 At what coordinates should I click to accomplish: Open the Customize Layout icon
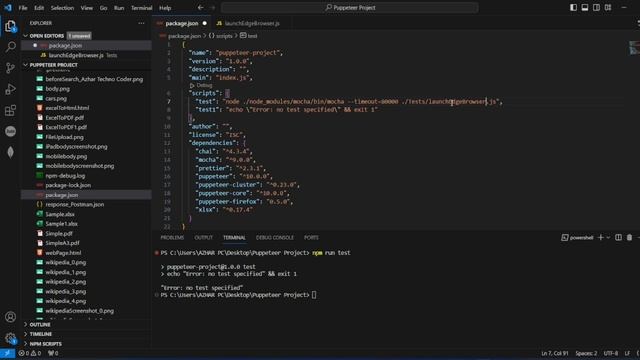[x=608, y=7]
